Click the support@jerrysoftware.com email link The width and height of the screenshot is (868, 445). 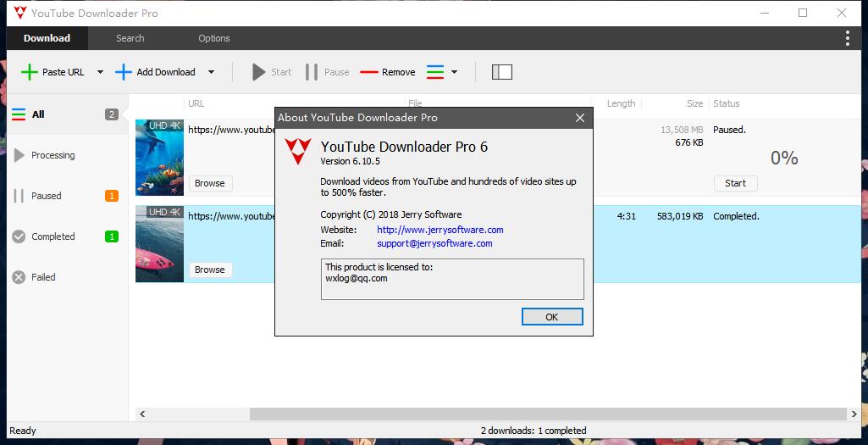coord(434,243)
